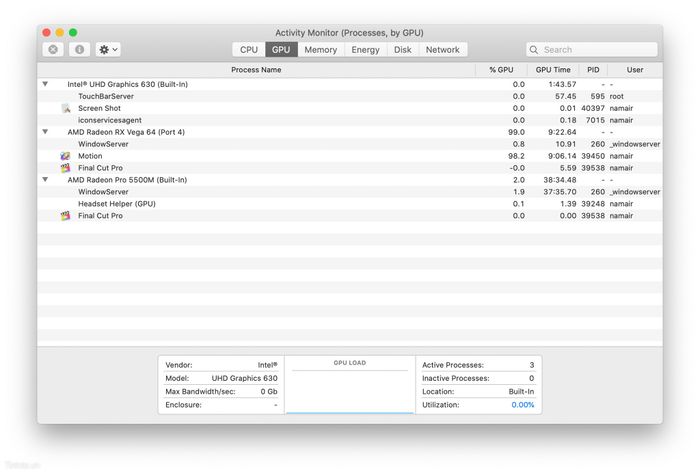The width and height of the screenshot is (700, 473).
Task: Open the Disk tab
Action: coord(403,50)
